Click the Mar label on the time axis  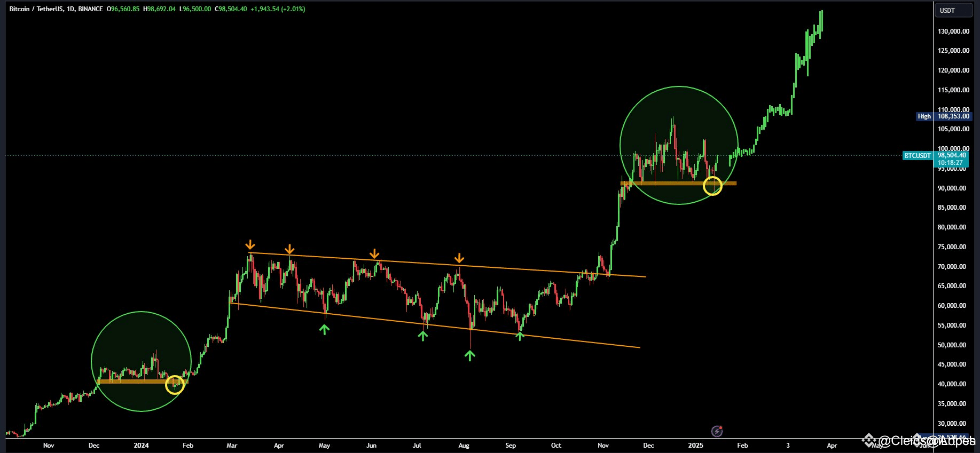point(232,446)
